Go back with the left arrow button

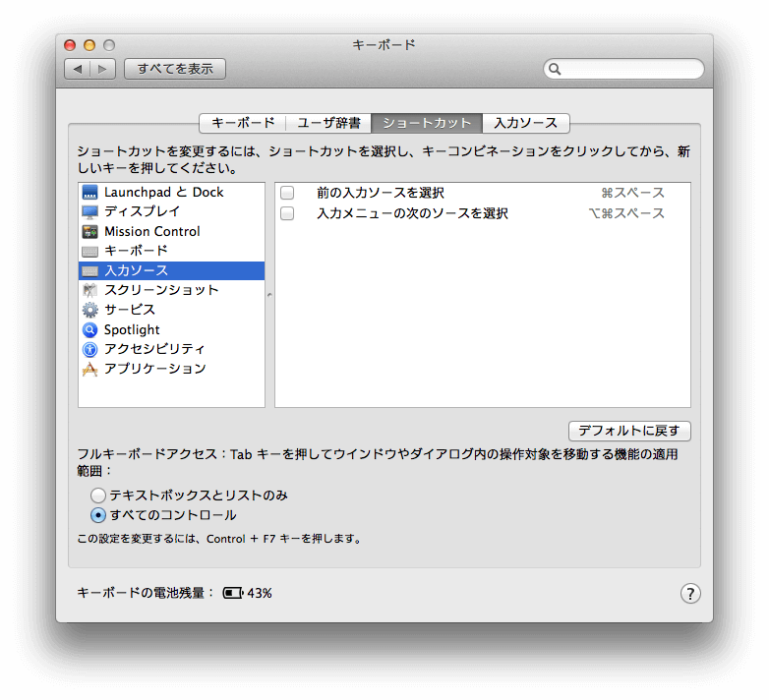click(x=78, y=69)
